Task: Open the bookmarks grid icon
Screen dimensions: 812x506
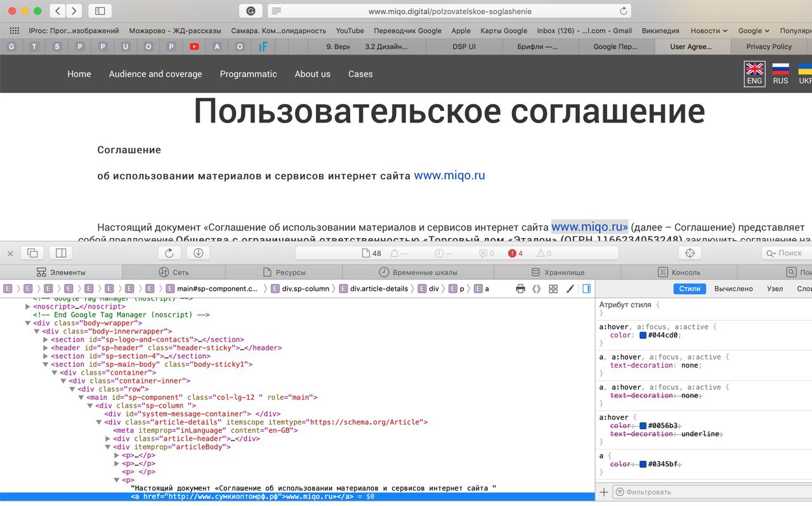Action: [14, 30]
